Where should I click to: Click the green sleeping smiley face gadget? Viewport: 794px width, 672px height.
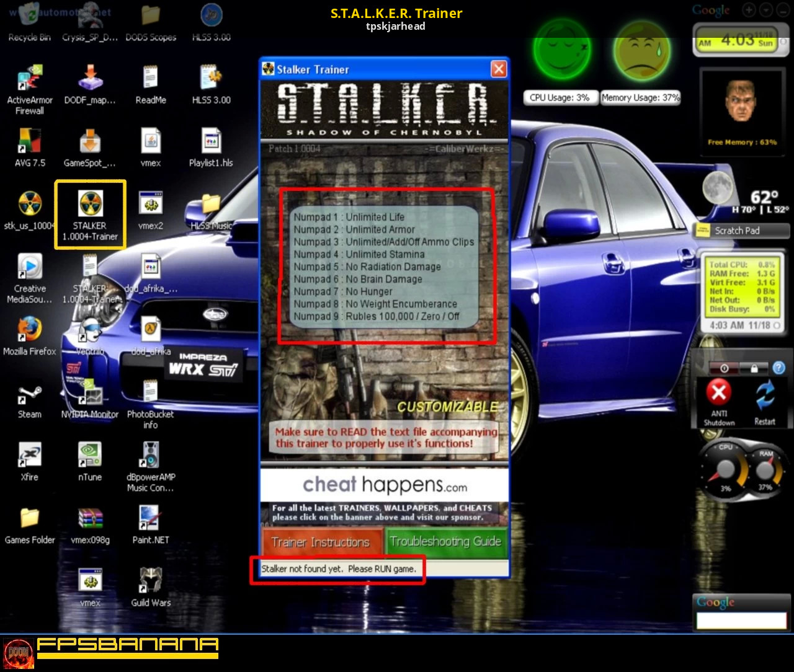tap(561, 50)
